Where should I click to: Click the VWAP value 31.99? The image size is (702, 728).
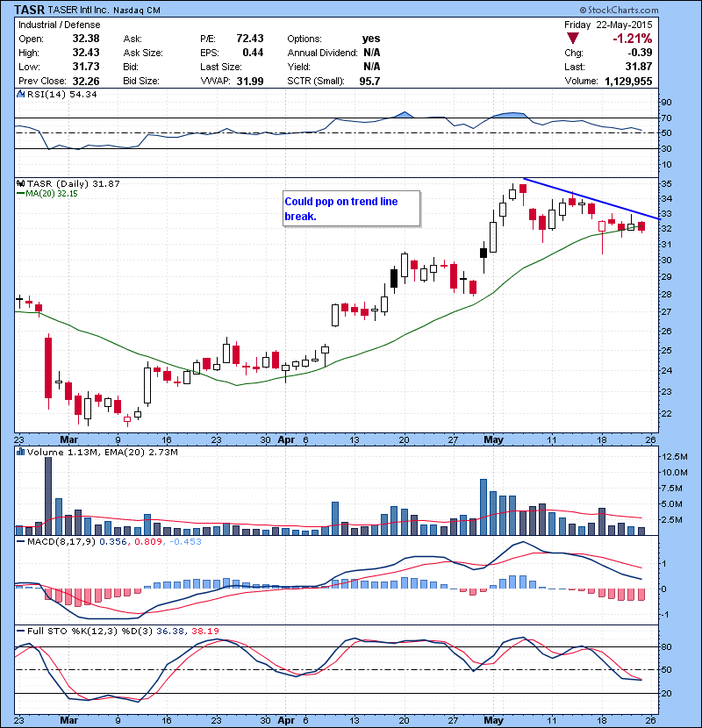tap(250, 81)
